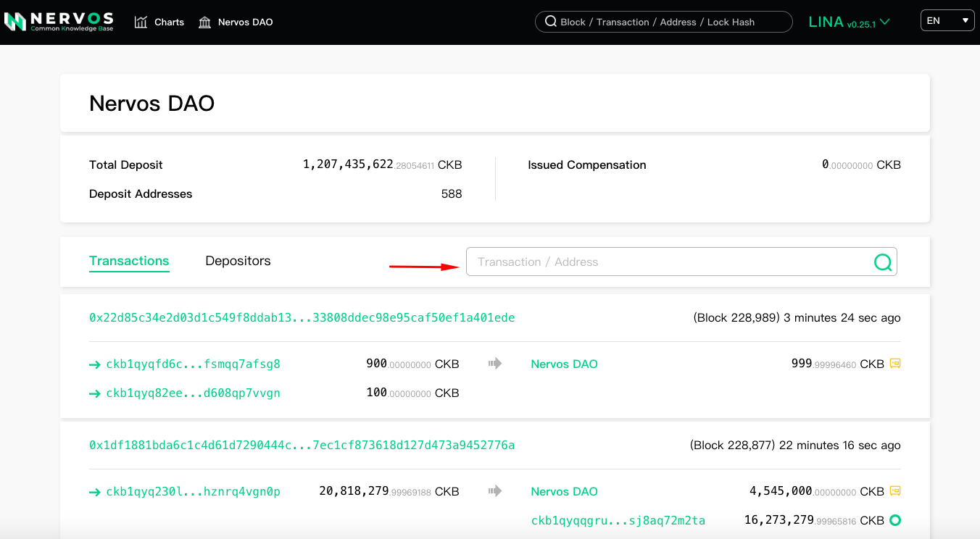Screen dimensions: 980x539
Task: Click the Nervos DAO bank building icon
Action: coord(204,22)
